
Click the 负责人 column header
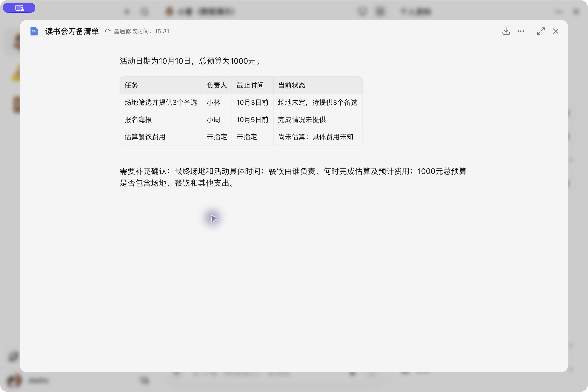click(x=217, y=85)
